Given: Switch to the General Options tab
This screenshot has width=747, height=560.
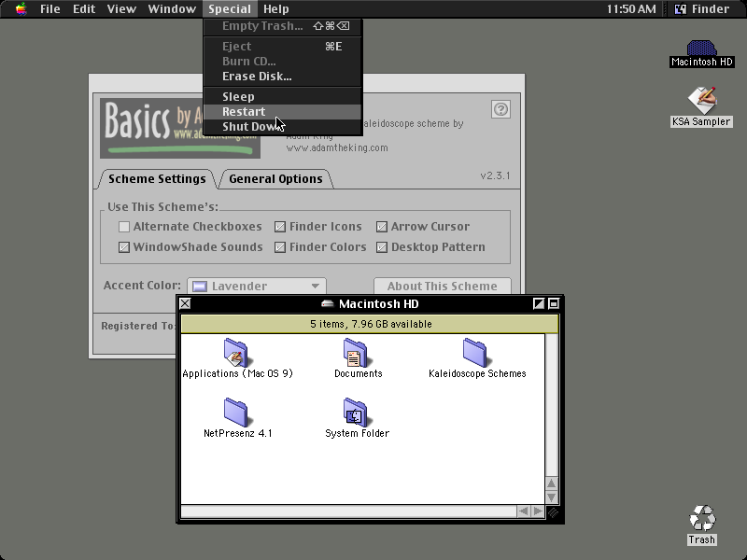Looking at the screenshot, I should 275,179.
